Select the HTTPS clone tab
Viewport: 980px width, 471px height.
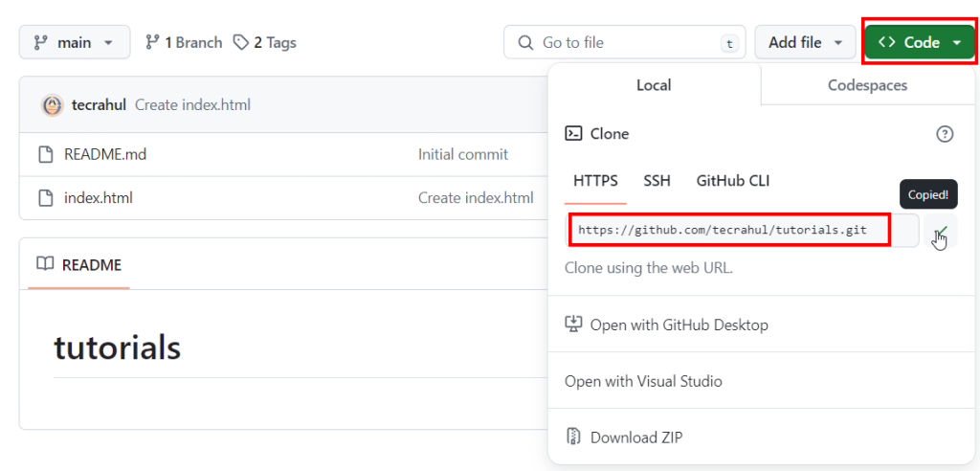[595, 181]
